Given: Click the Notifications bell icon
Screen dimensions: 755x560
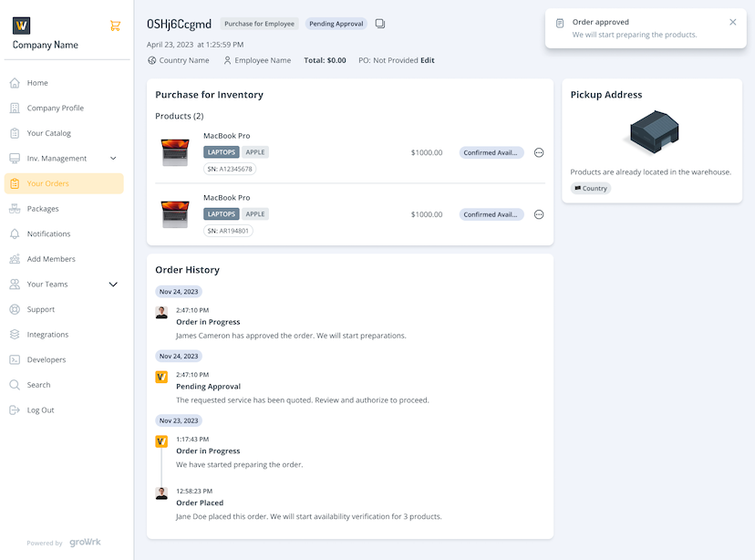Looking at the screenshot, I should tap(15, 233).
